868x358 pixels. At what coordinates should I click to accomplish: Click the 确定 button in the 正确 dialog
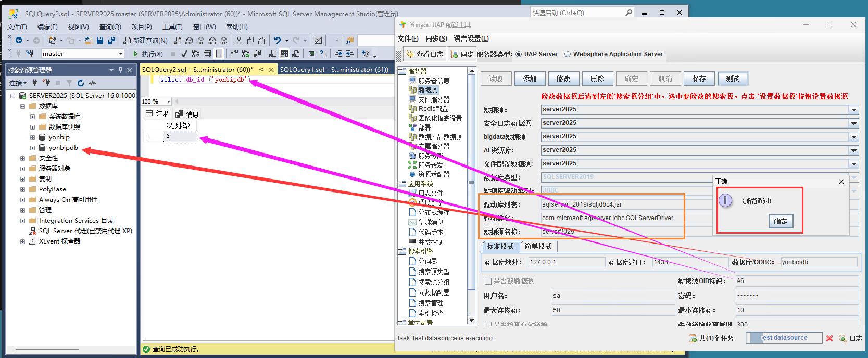coord(781,221)
